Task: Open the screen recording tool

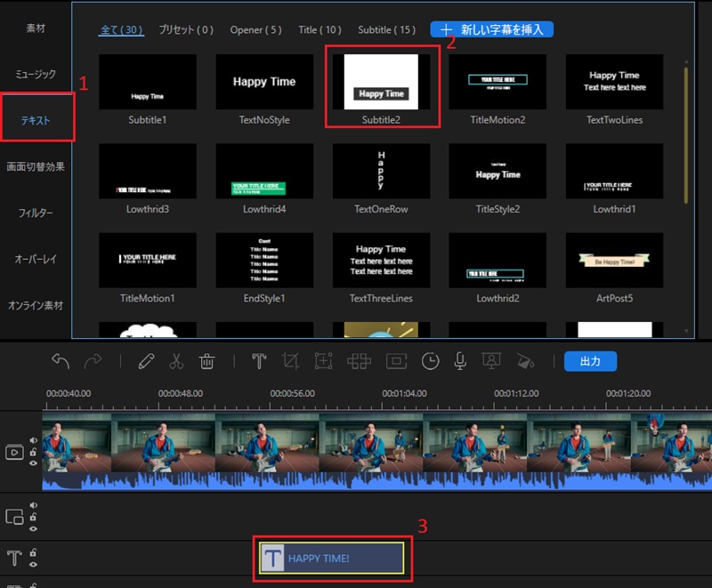Action: coord(491,361)
